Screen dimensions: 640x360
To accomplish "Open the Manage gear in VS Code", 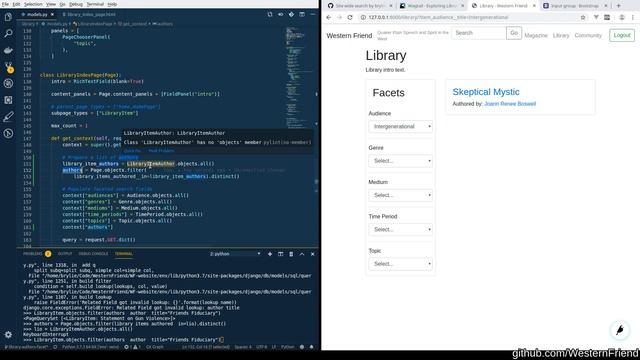I will click(x=8, y=335).
